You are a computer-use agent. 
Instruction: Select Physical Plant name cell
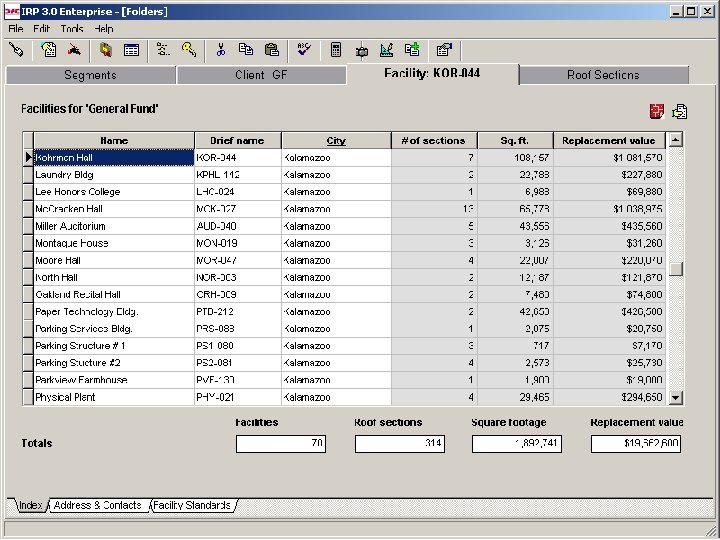coord(114,397)
